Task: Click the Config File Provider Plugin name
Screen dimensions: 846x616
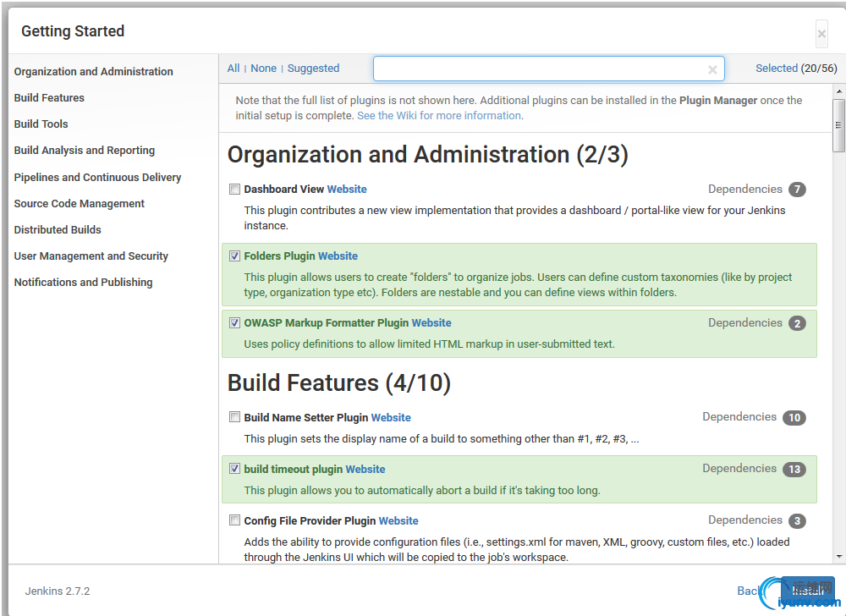Action: click(x=310, y=521)
